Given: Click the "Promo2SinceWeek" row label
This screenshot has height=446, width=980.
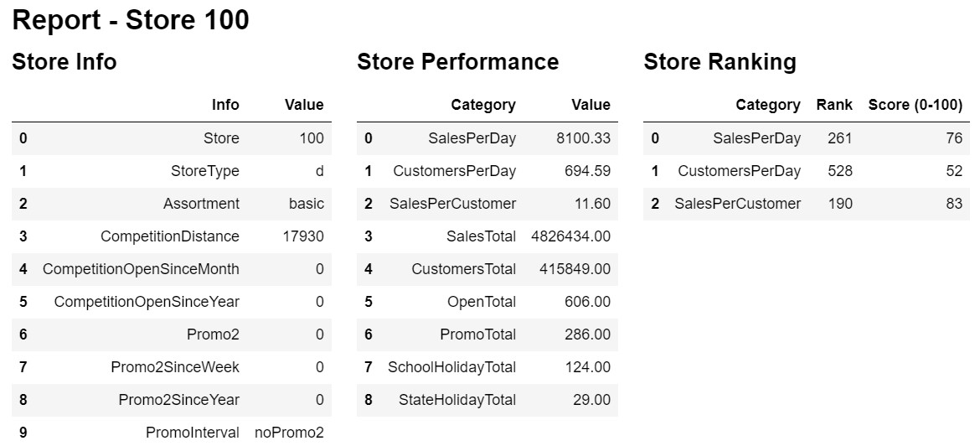Looking at the screenshot, I should click(174, 367).
